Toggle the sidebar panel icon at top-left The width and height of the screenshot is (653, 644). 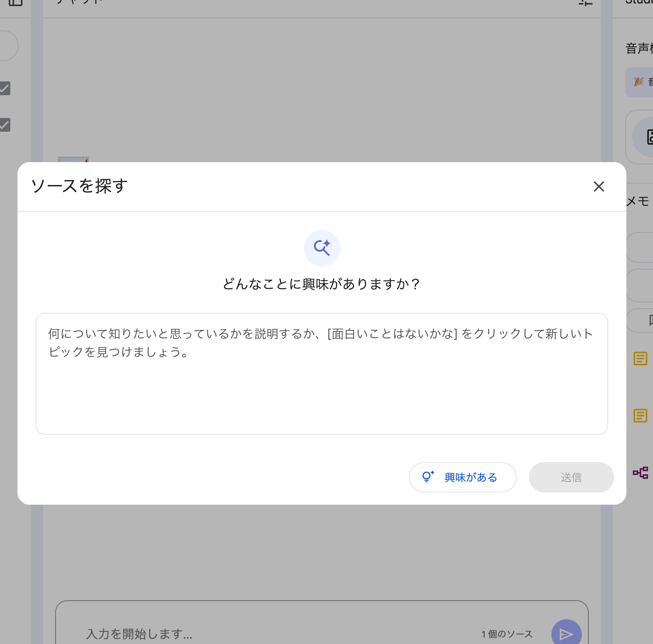16,2
